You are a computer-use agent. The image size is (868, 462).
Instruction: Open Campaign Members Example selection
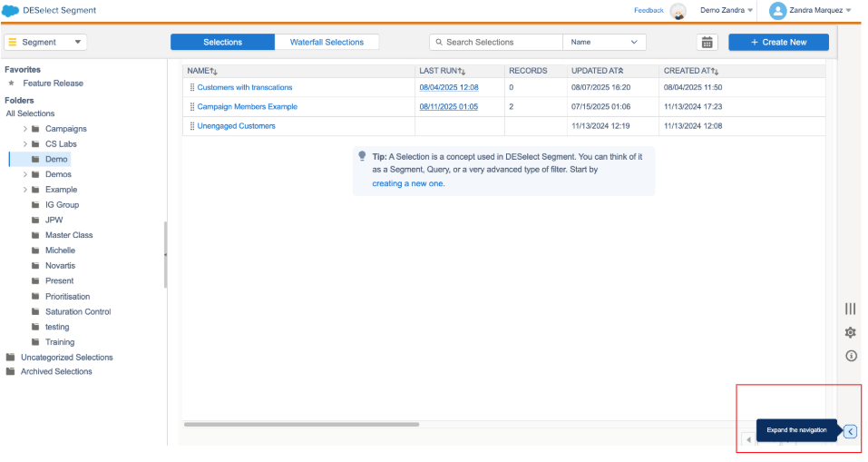pyautogui.click(x=248, y=107)
